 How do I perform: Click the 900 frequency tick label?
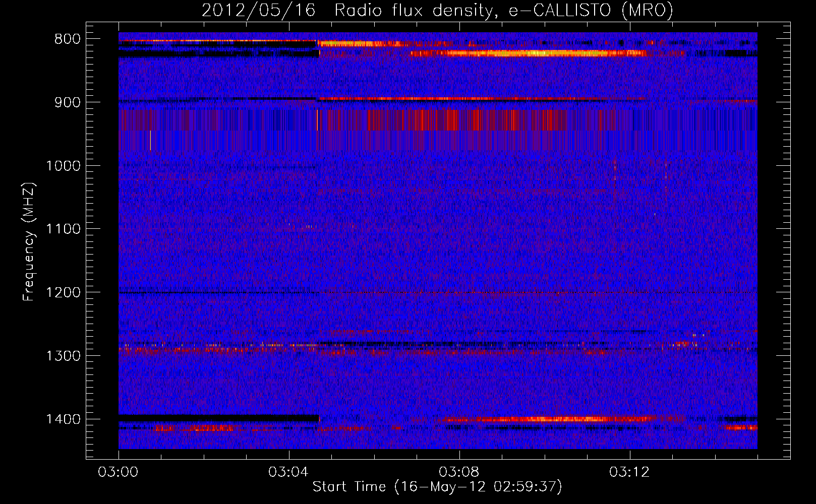(x=67, y=102)
